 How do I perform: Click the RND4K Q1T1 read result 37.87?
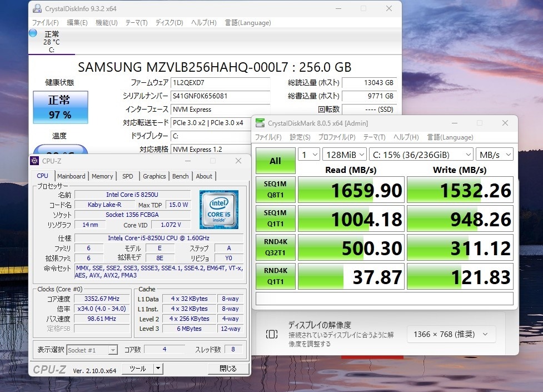point(351,276)
